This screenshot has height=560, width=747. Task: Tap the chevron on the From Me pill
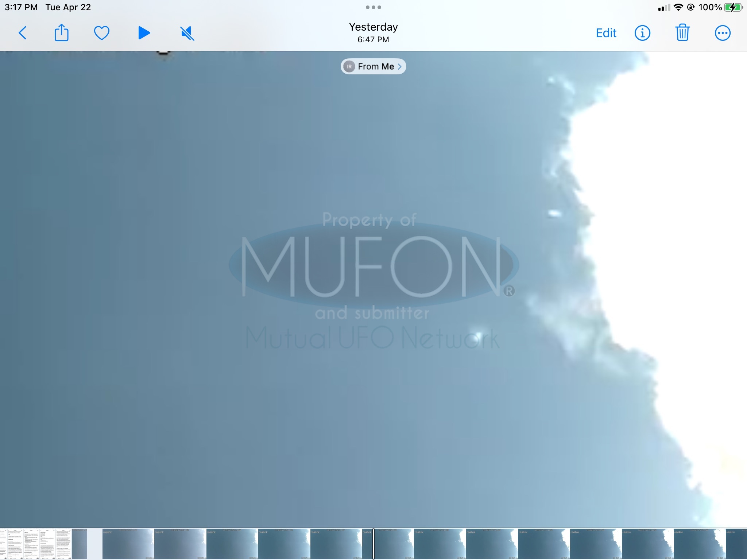(400, 66)
